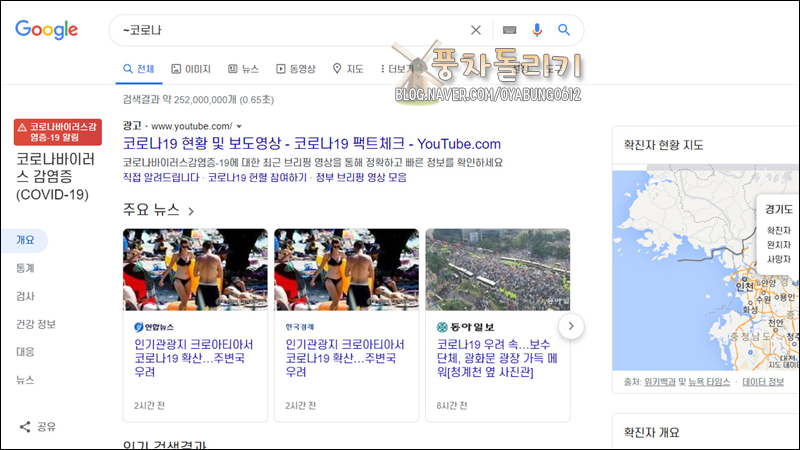Screen dimensions: 800x450
Task: Switch to the 동영상 tab
Action: coord(296,69)
